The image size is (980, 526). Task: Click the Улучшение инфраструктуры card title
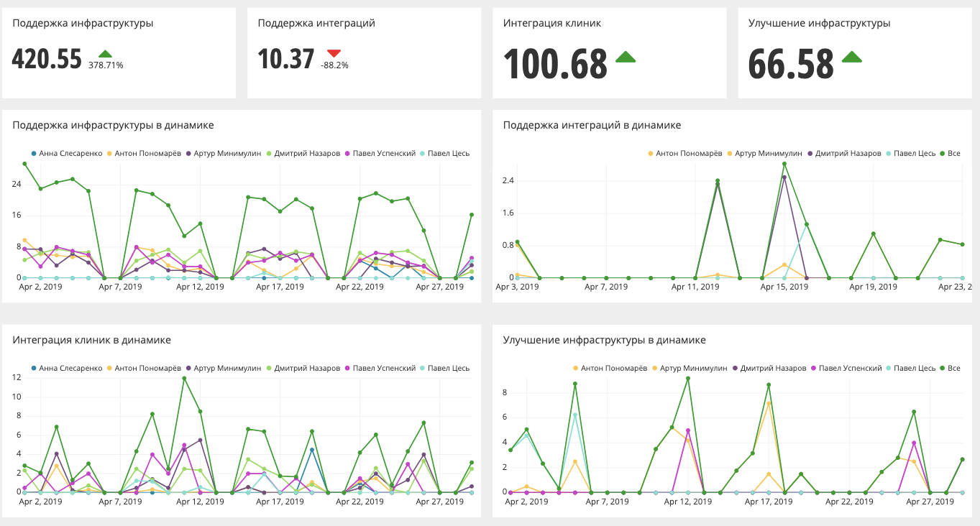(820, 23)
